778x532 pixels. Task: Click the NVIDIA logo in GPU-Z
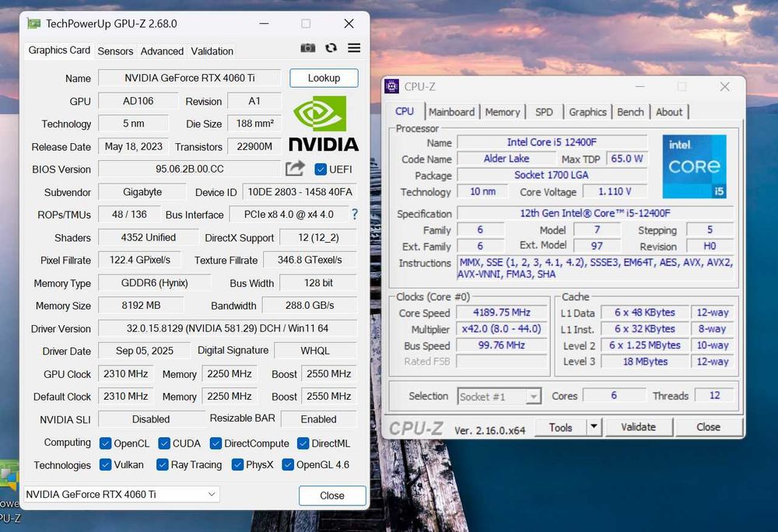[x=324, y=123]
